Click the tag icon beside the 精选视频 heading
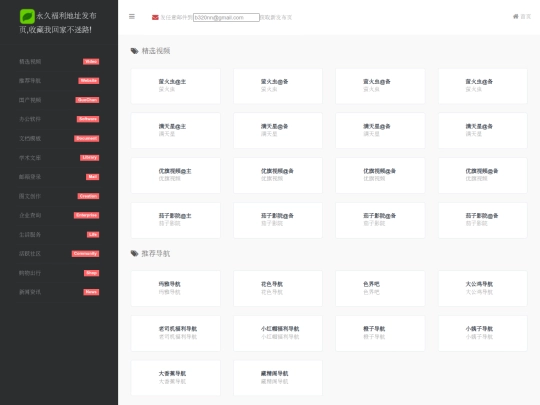The width and height of the screenshot is (540, 405). click(x=134, y=51)
